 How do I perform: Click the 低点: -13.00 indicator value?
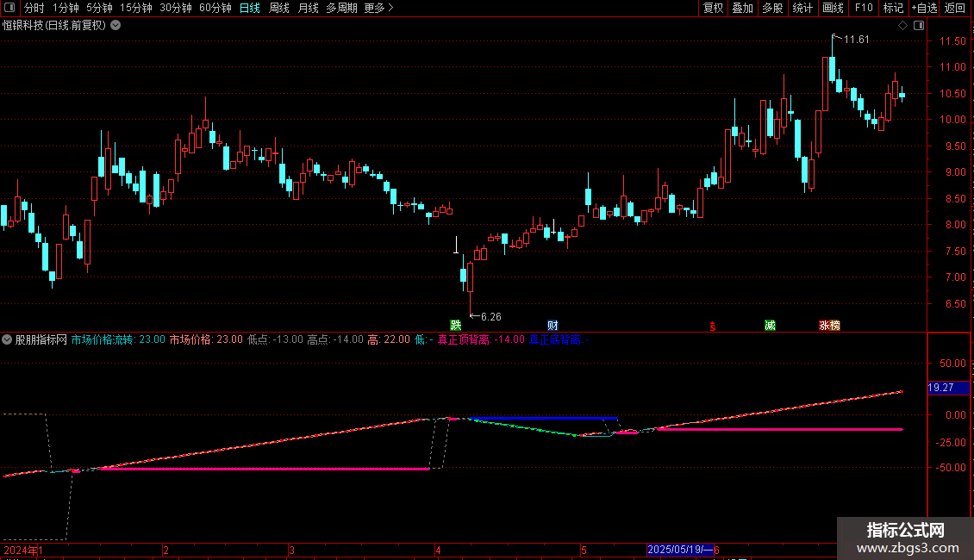(x=275, y=339)
